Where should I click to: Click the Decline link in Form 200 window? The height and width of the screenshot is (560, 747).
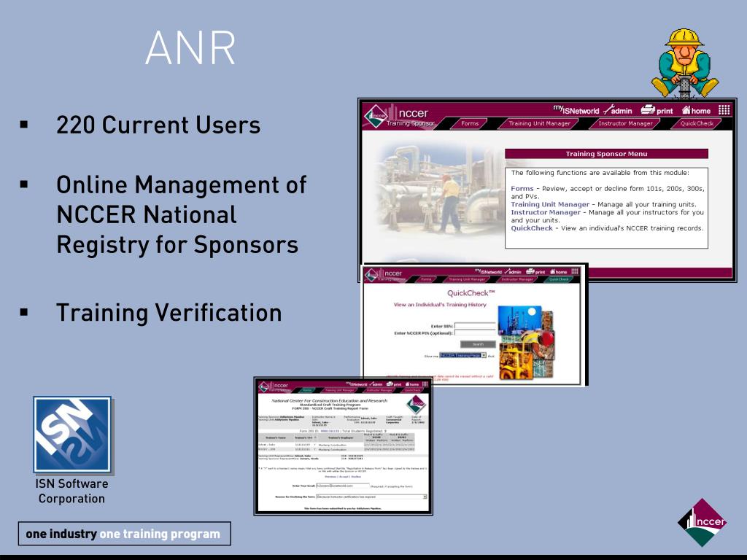[356, 476]
